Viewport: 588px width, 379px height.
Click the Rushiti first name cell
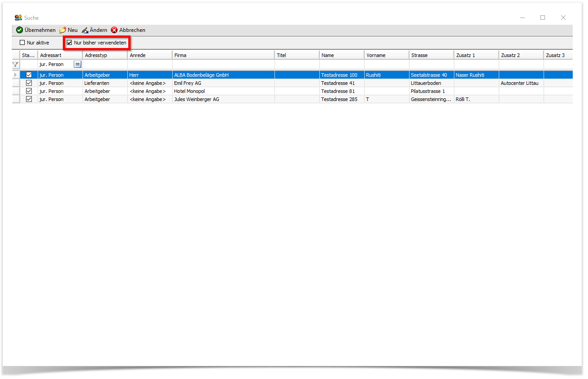(x=387, y=75)
